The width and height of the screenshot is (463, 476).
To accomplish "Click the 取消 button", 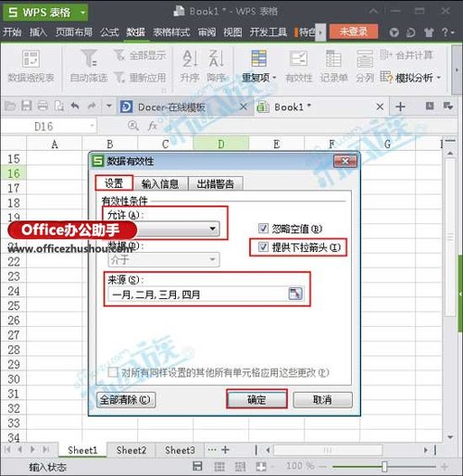I will click(322, 400).
